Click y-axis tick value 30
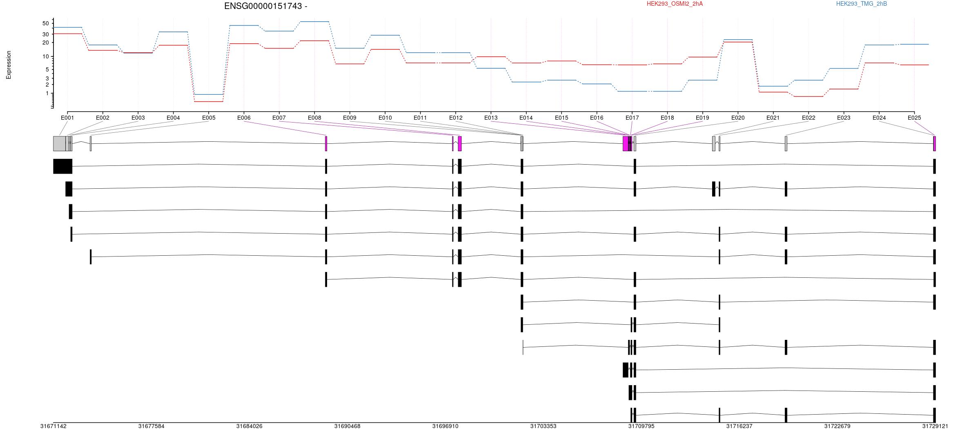The image size is (980, 433). pos(45,34)
